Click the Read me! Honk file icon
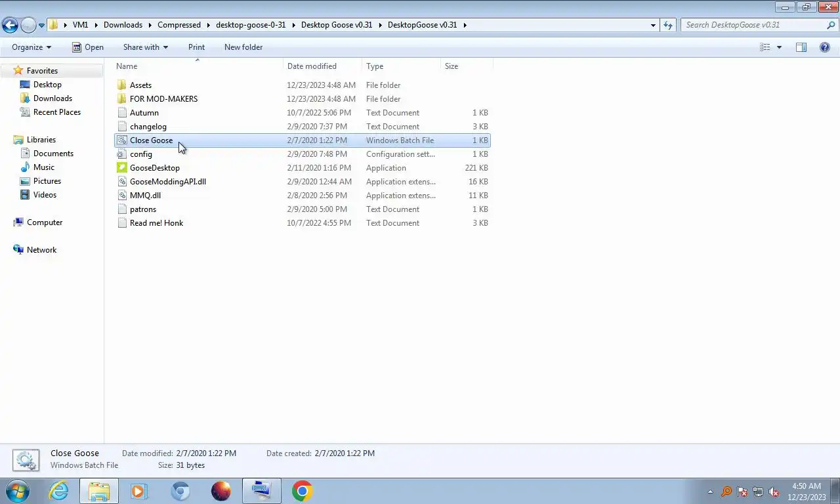Screen dimensions: 840x504 121,223
